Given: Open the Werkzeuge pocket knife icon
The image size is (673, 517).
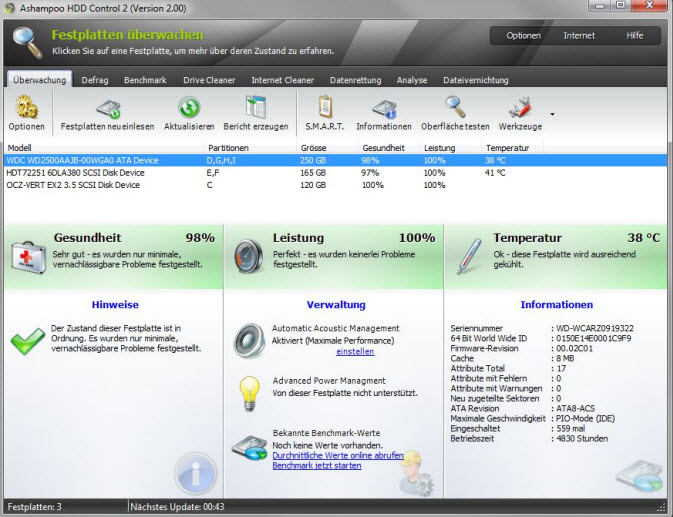Looking at the screenshot, I should (520, 107).
